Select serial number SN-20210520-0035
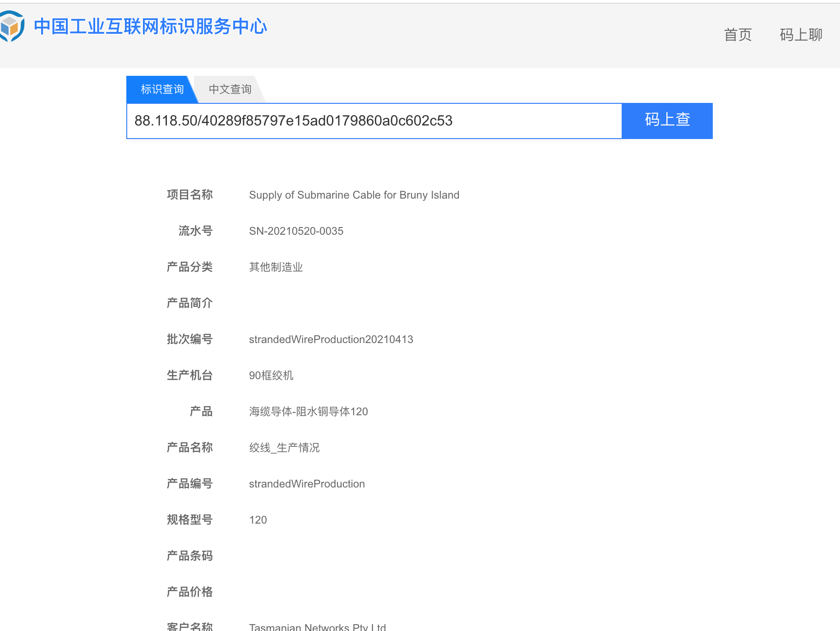Screen dimensions: 840x631 pos(296,231)
